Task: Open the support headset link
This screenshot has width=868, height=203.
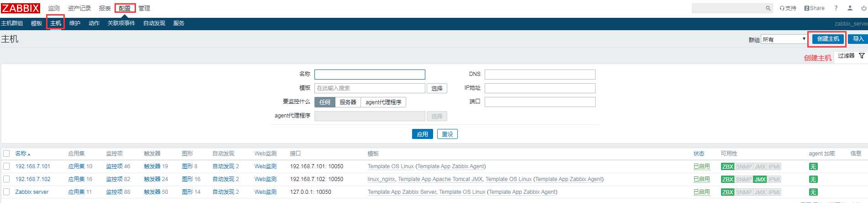Action: [x=788, y=8]
